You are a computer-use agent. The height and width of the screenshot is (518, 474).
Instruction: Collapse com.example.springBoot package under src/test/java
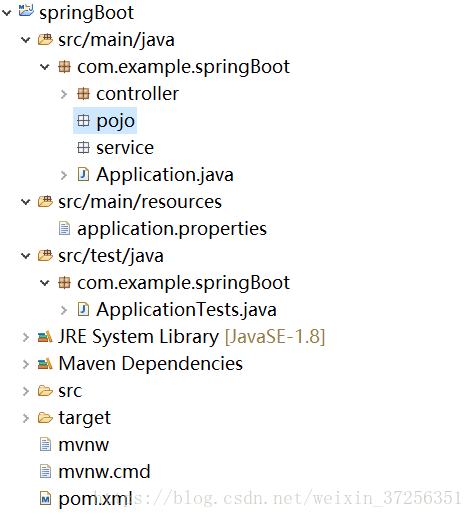pyautogui.click(x=45, y=283)
